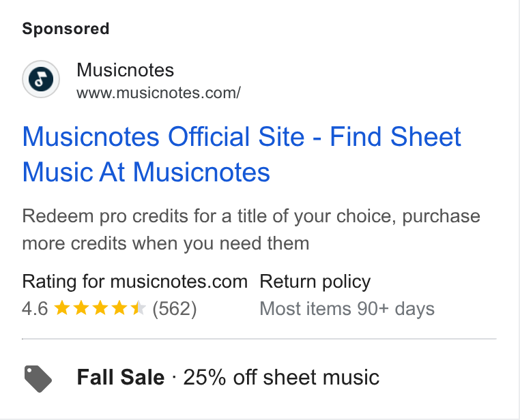Click the (562) review count
520x420 pixels.
175,309
